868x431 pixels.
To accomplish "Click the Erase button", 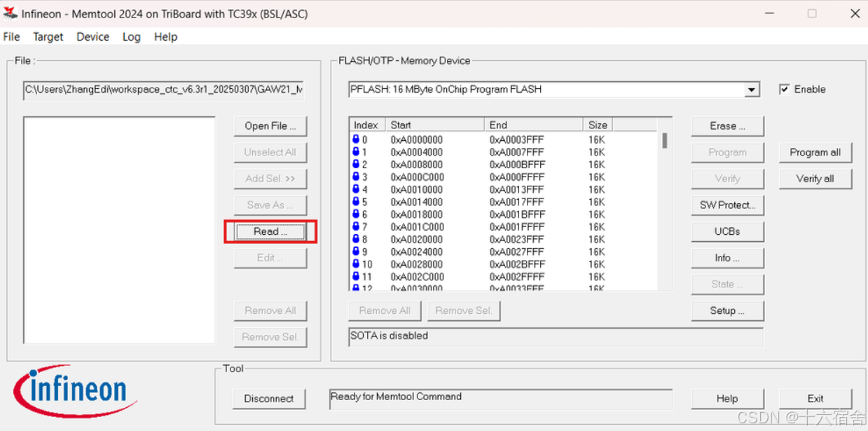I will point(727,126).
